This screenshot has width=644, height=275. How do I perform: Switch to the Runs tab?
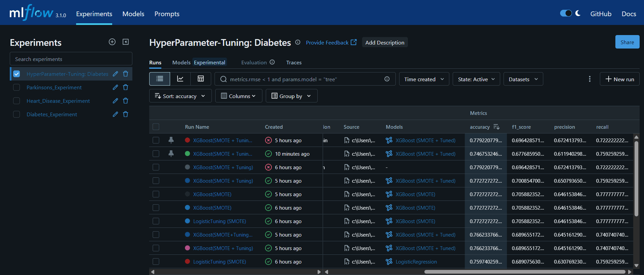155,62
